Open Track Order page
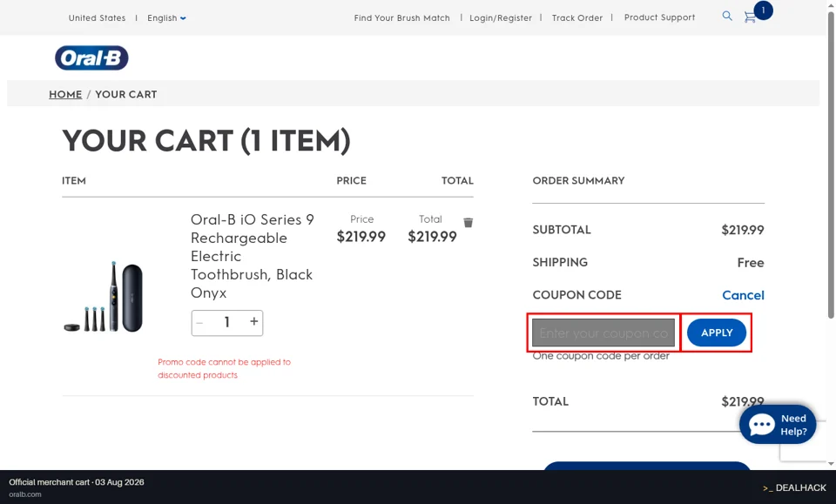This screenshot has height=504, width=836. 577,18
